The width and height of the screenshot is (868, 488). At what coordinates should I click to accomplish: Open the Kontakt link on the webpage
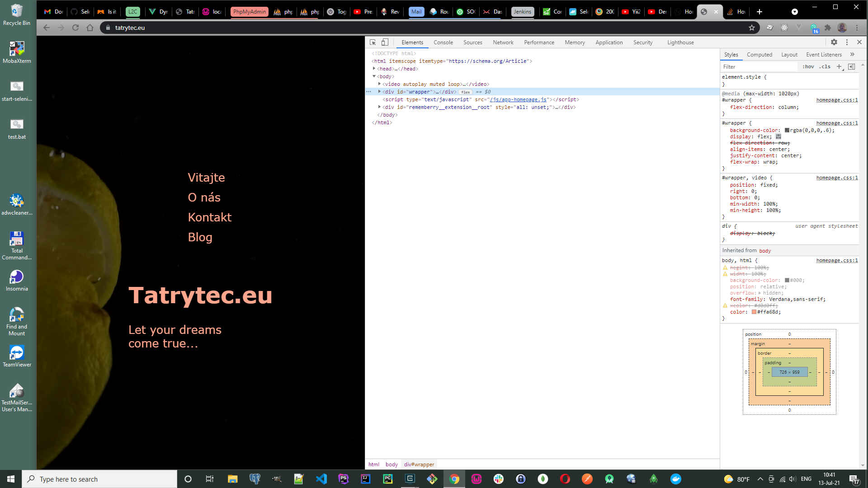(x=209, y=217)
